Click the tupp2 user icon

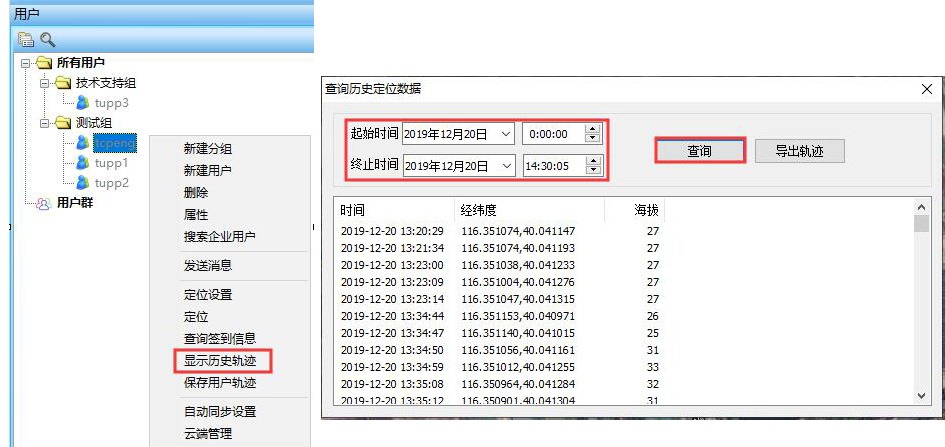tap(83, 183)
